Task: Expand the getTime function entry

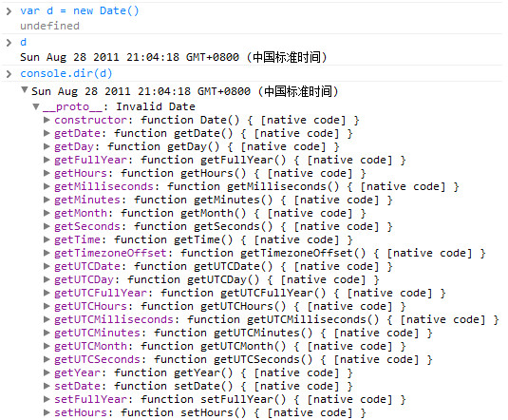Action: tap(47, 239)
